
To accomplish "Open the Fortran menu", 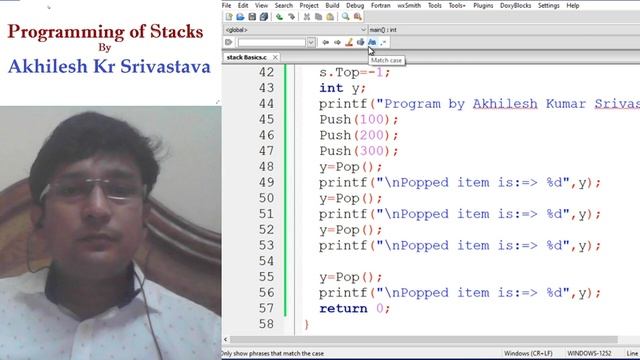I will pyautogui.click(x=380, y=6).
